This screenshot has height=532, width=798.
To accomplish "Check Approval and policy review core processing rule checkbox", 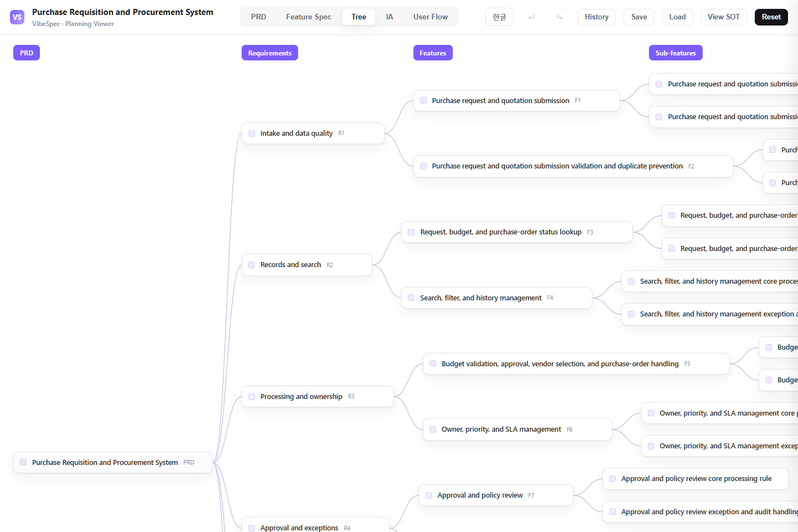I will [x=612, y=479].
